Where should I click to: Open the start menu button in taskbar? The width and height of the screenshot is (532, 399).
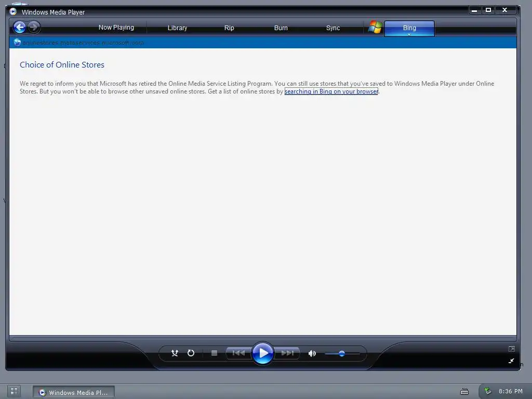[14, 391]
